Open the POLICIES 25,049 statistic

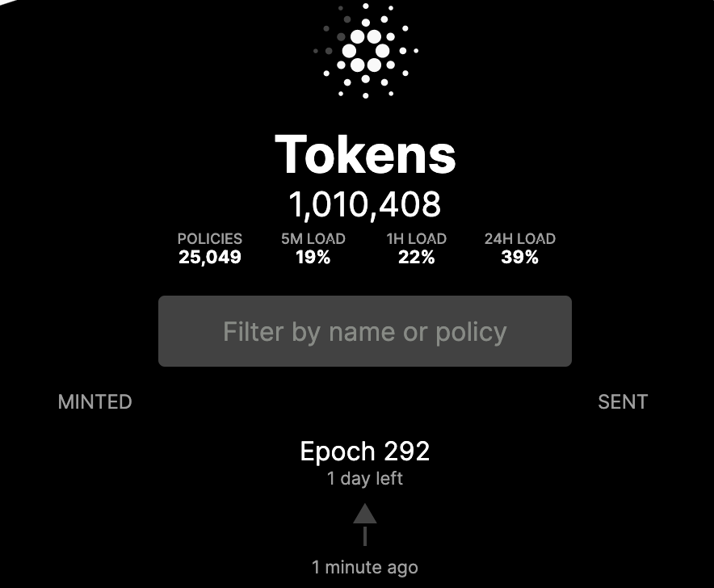pyautogui.click(x=210, y=248)
